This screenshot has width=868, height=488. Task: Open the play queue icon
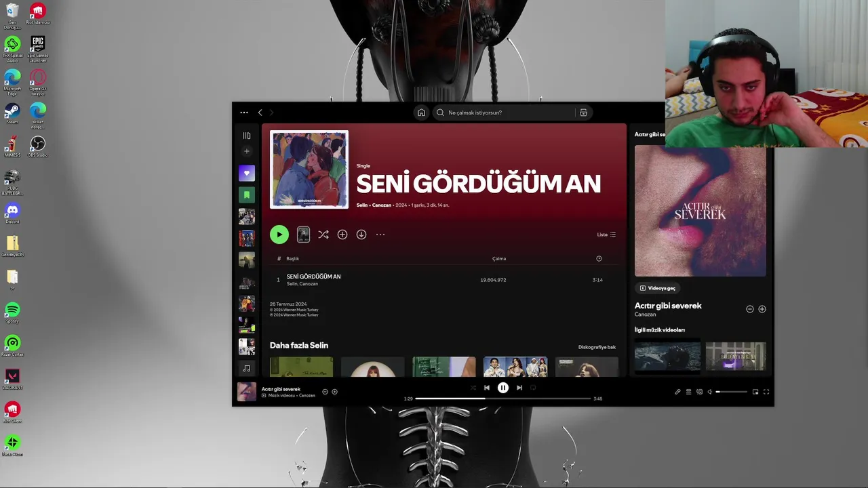[x=688, y=392]
